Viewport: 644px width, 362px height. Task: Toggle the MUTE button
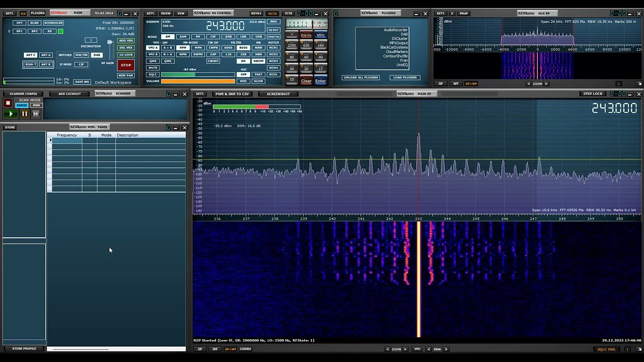point(152,67)
